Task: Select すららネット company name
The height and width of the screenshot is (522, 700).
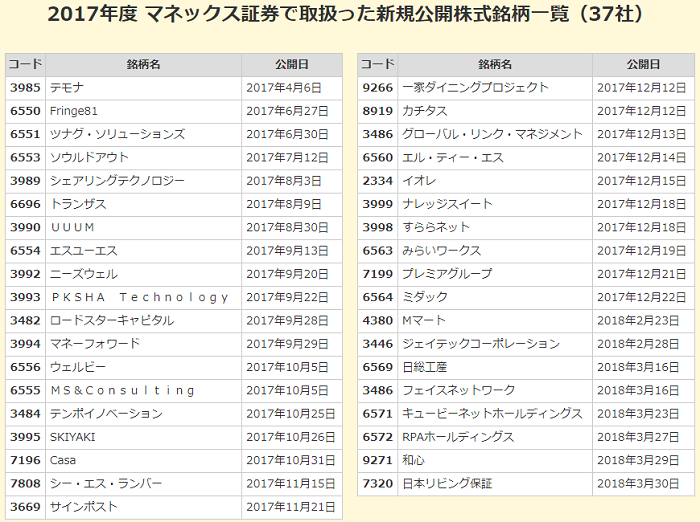Action: click(436, 227)
